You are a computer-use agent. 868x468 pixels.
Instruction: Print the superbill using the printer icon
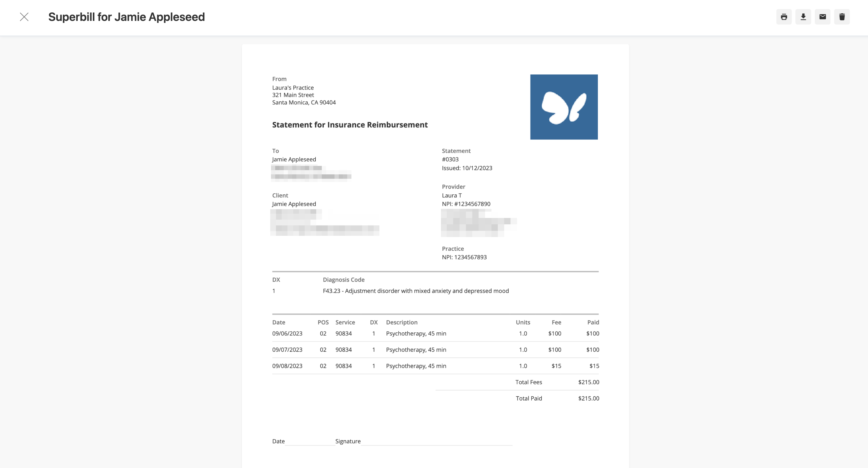click(x=784, y=17)
